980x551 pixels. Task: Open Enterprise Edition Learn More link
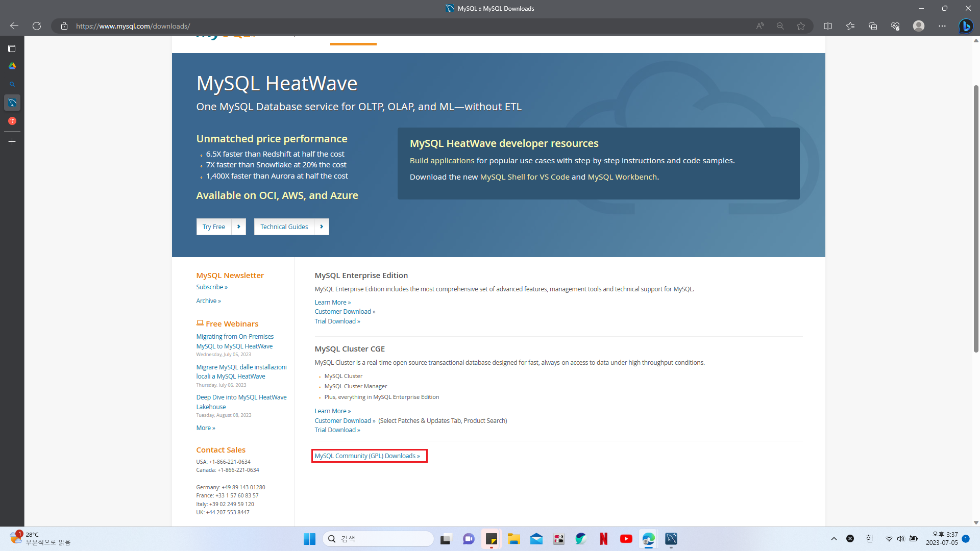333,302
